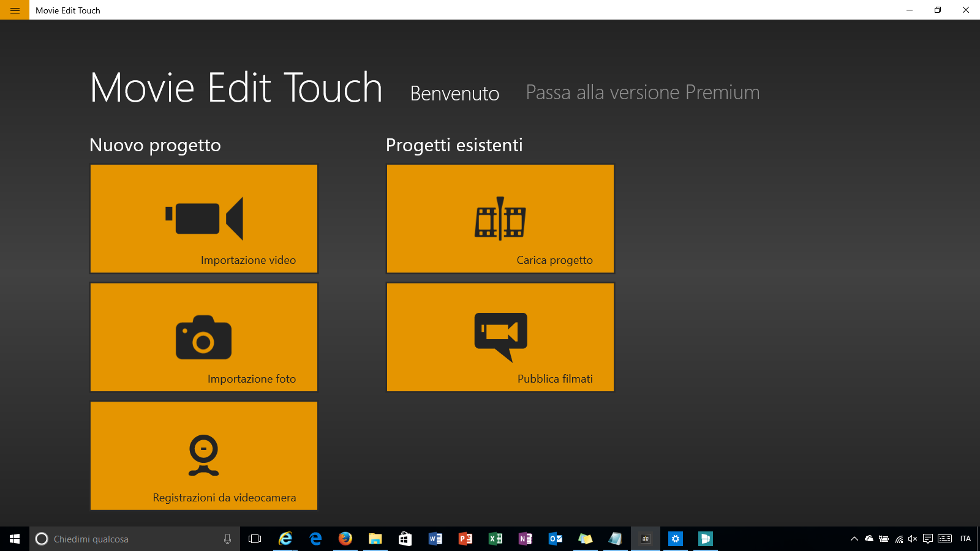Open the Windows Store from taskbar
This screenshot has width=980, height=551.
pos(405,539)
